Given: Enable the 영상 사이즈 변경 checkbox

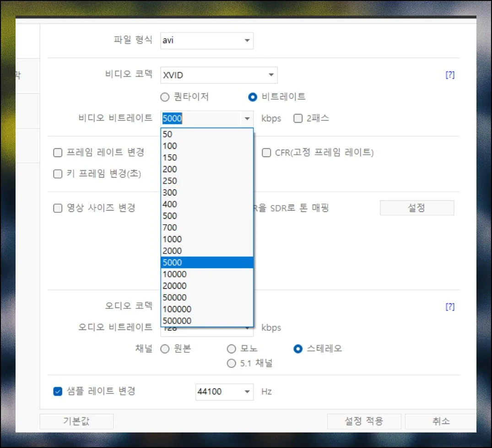Looking at the screenshot, I should click(58, 208).
